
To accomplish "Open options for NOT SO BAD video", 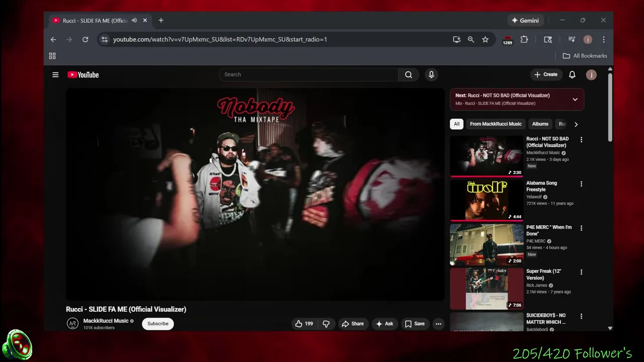I will click(x=581, y=140).
